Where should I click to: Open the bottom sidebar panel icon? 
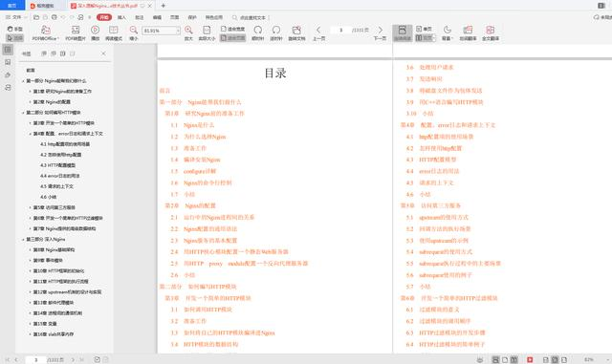tap(8, 88)
